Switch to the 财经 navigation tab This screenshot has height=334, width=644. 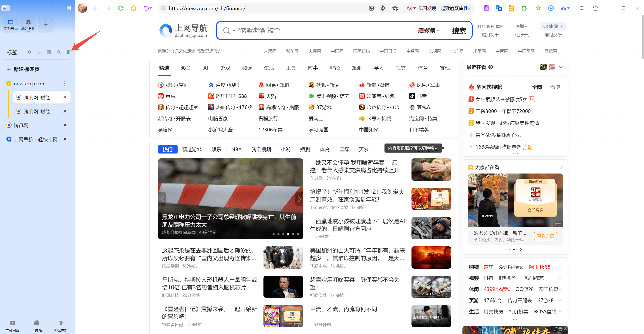tap(335, 68)
